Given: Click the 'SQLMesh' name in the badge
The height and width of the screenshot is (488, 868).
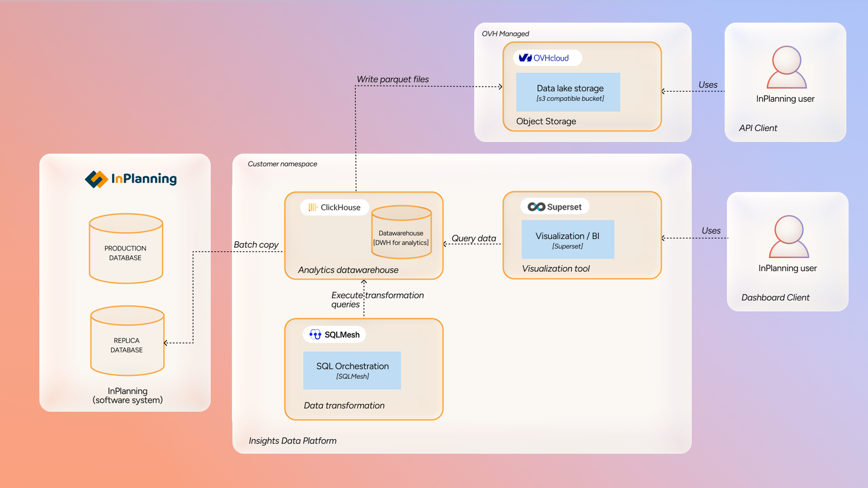Looking at the screenshot, I should click(x=342, y=335).
